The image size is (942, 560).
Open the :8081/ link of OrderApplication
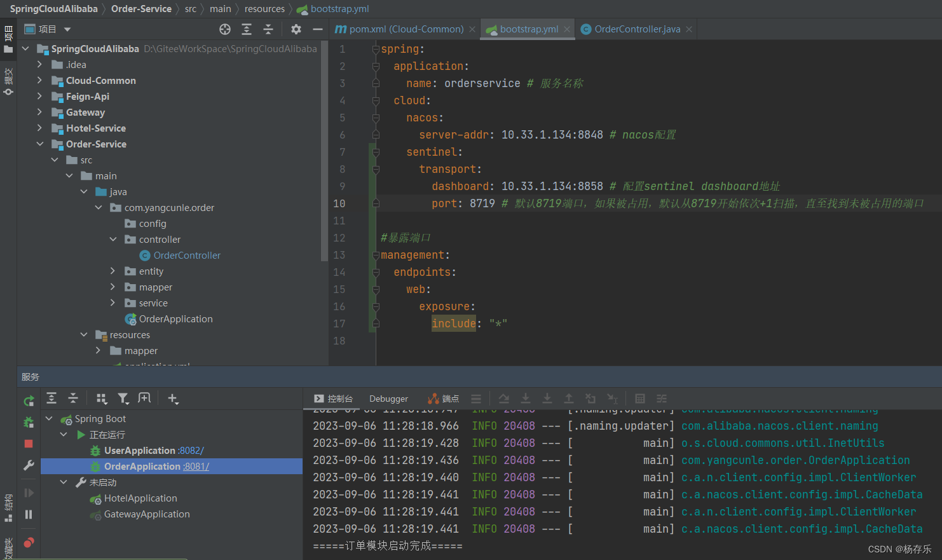point(196,466)
